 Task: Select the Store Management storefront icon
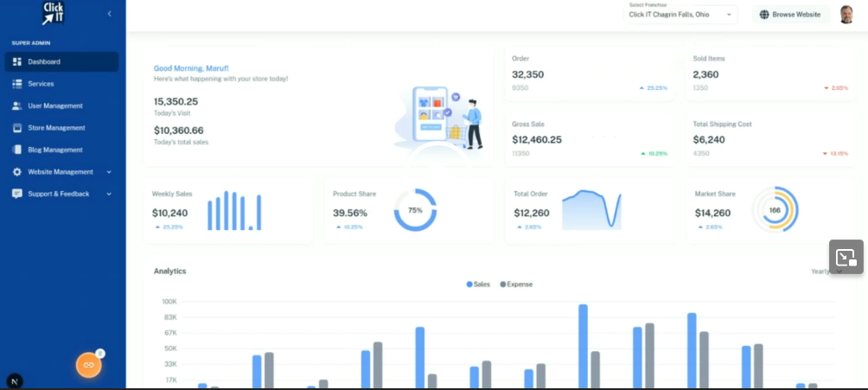click(17, 128)
